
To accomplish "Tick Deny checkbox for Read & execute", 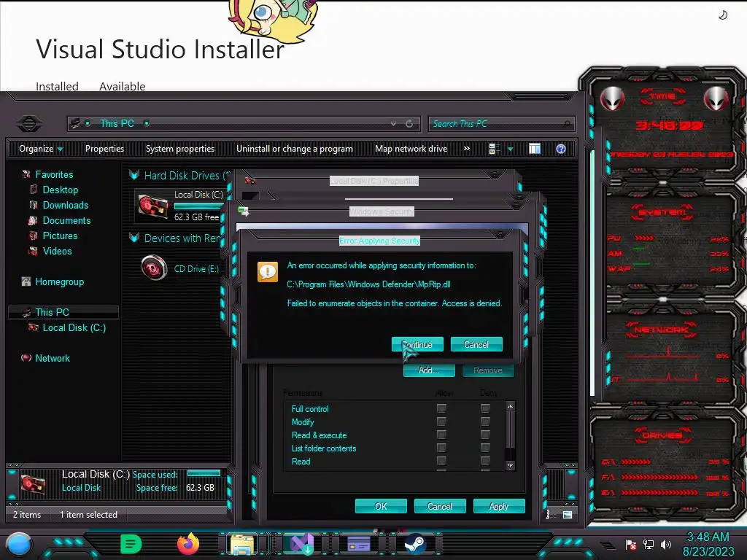I will pos(485,435).
